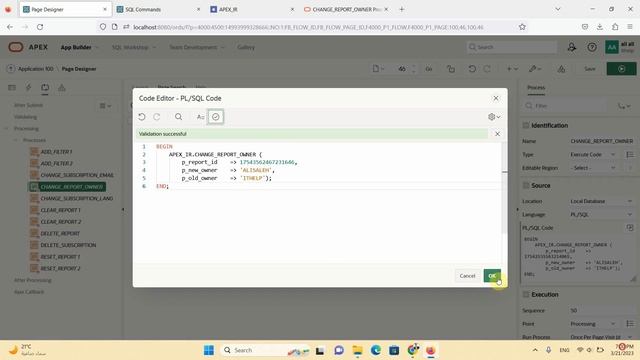Click the APEX logo home link
The image size is (640, 360).
click(x=28, y=47)
